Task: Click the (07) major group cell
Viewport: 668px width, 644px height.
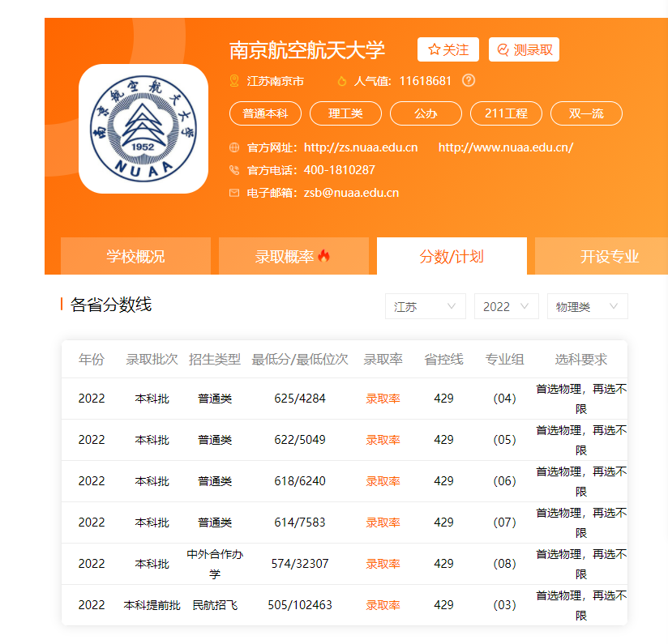Action: tap(504, 522)
